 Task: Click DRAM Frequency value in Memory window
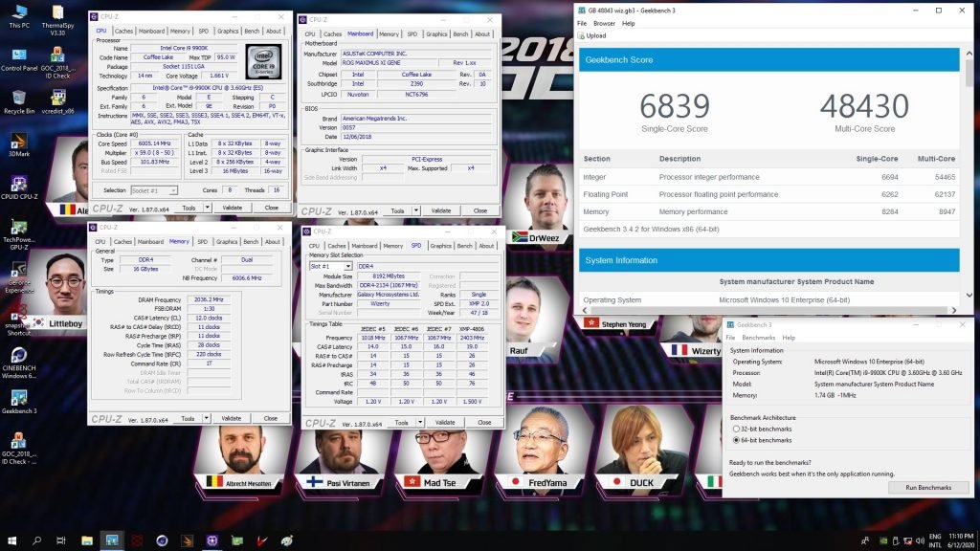click(x=209, y=299)
